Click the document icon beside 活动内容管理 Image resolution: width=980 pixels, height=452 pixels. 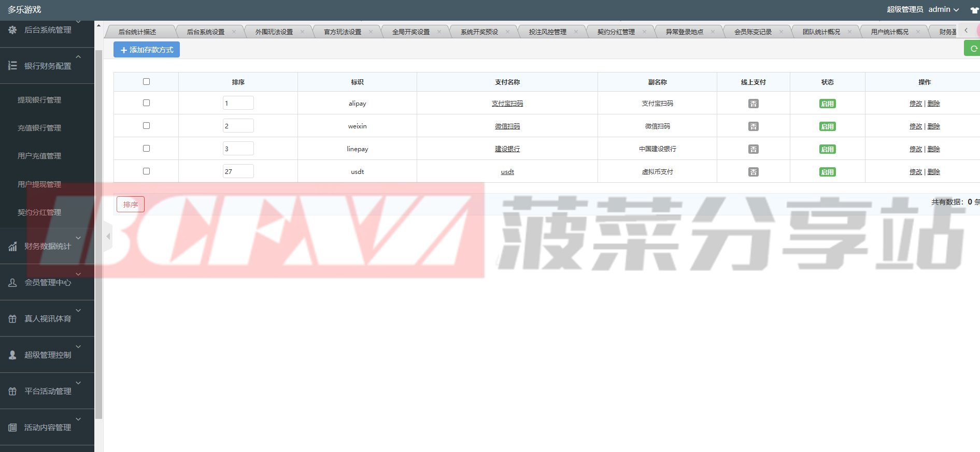(x=12, y=428)
